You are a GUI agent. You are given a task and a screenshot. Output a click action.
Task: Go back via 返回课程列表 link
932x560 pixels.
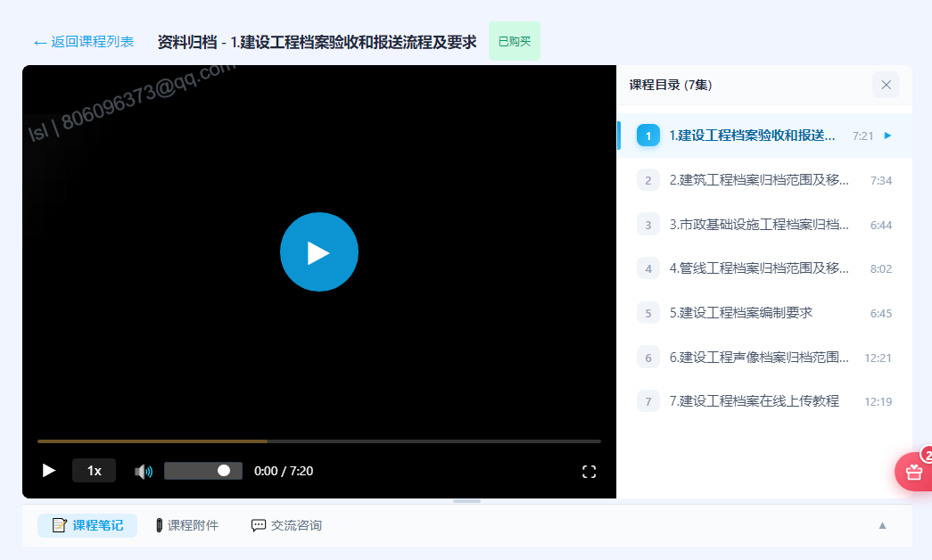[84, 42]
